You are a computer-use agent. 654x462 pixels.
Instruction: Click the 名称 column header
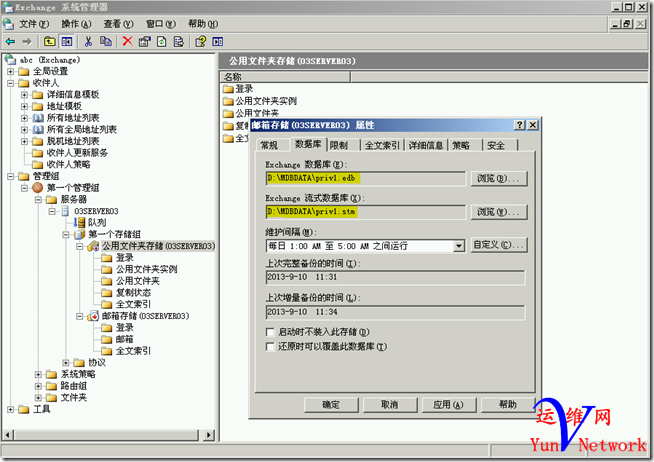click(285, 77)
